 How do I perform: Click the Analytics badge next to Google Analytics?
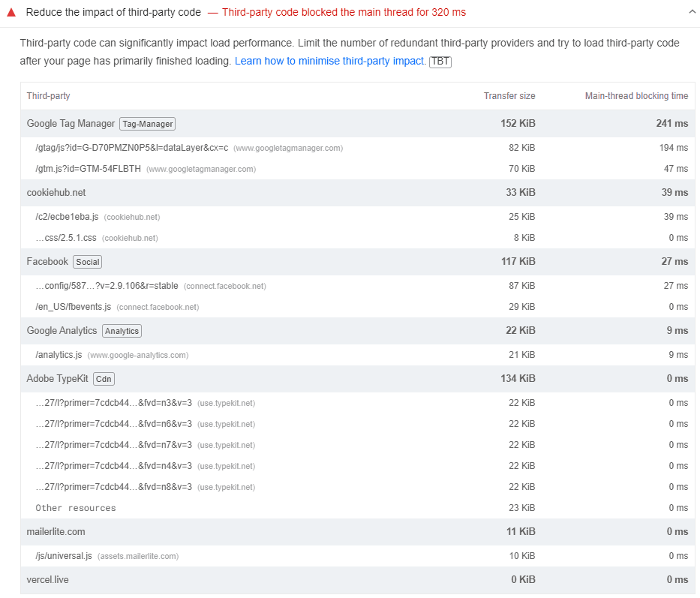click(x=122, y=331)
